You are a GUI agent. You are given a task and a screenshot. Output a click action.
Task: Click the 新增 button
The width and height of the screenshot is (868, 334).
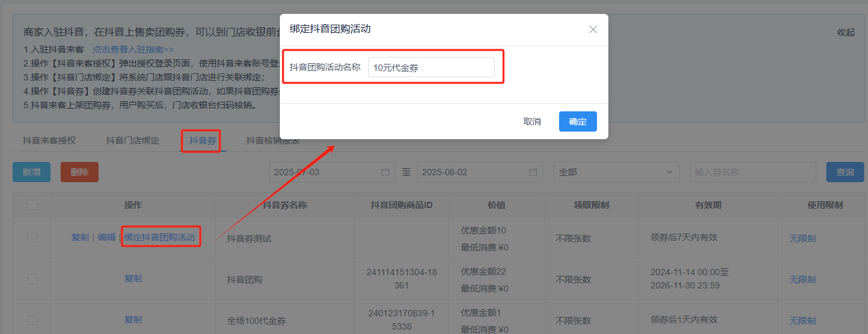coord(32,172)
